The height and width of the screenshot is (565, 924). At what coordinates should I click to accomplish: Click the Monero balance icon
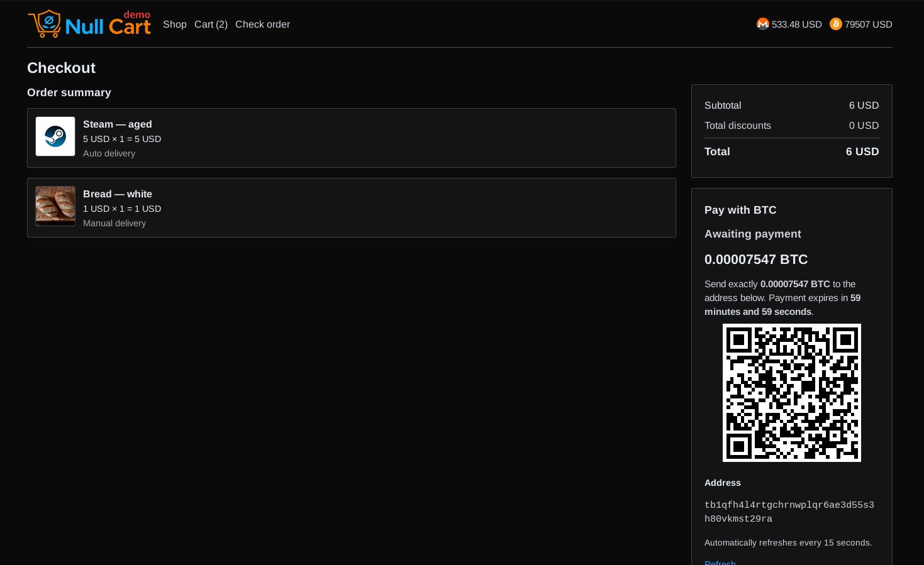[762, 24]
